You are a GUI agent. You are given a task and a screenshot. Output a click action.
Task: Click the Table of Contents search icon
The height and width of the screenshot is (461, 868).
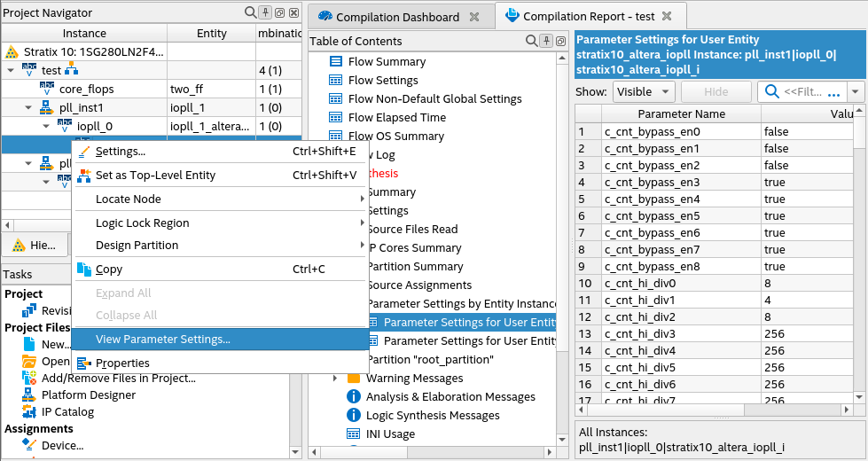[x=531, y=41]
